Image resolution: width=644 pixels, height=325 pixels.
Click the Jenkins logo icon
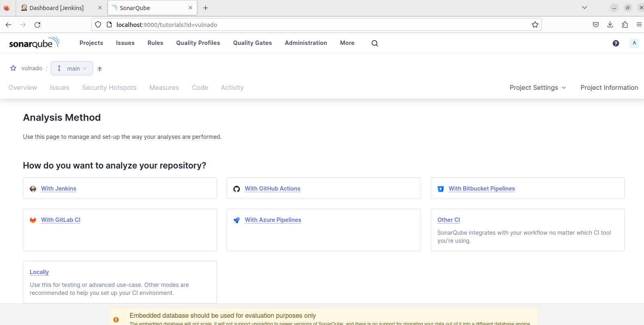[x=33, y=189]
